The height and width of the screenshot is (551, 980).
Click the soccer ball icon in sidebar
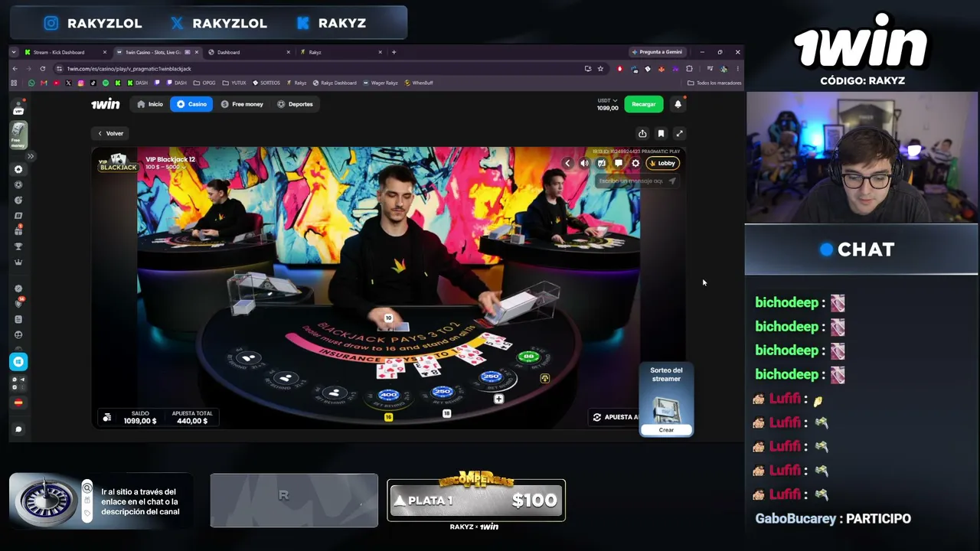tap(18, 184)
